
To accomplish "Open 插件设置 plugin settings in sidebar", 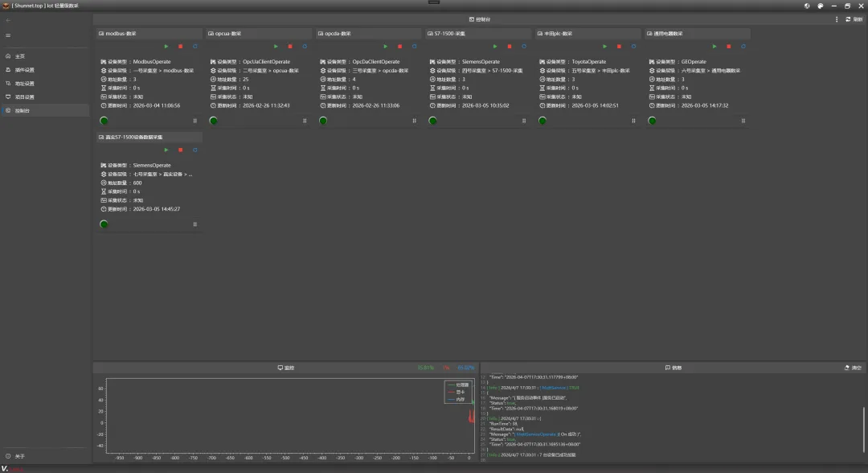I will pyautogui.click(x=44, y=70).
